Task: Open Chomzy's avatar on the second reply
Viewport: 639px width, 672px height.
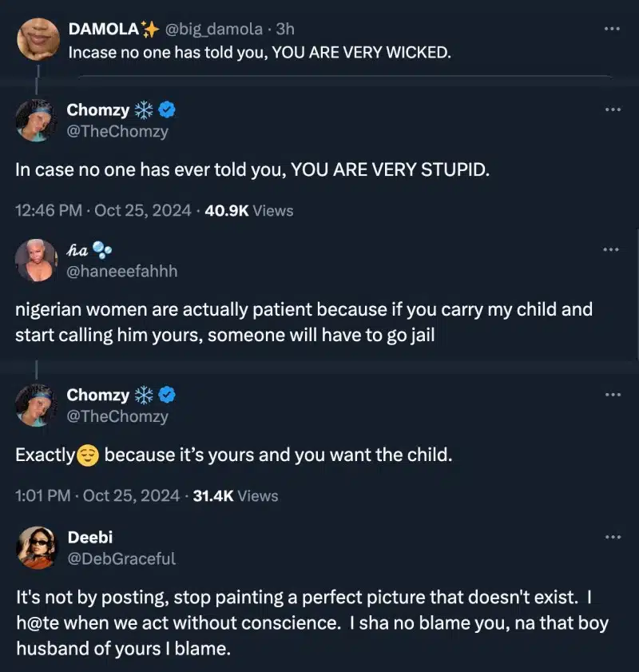Action: tap(35, 405)
